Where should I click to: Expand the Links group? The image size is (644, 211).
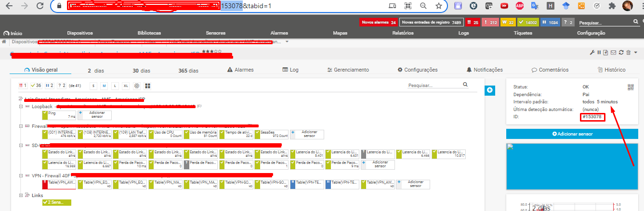click(21, 196)
